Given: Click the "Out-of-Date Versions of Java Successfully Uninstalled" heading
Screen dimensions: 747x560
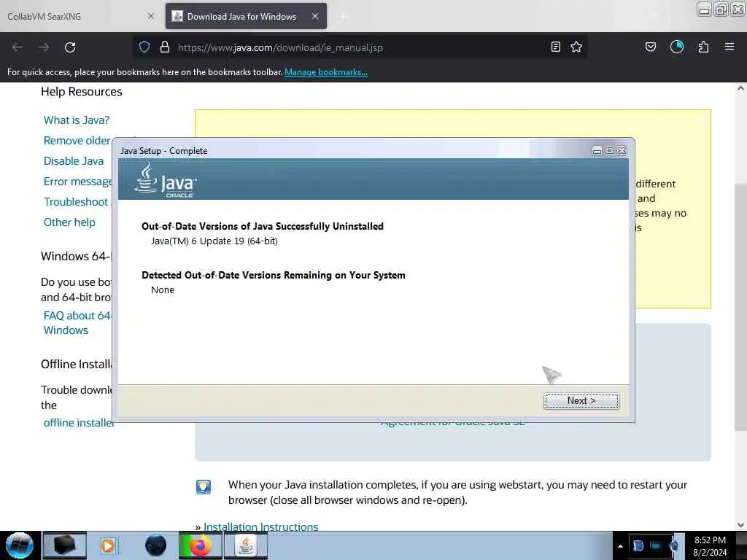Looking at the screenshot, I should click(263, 226).
